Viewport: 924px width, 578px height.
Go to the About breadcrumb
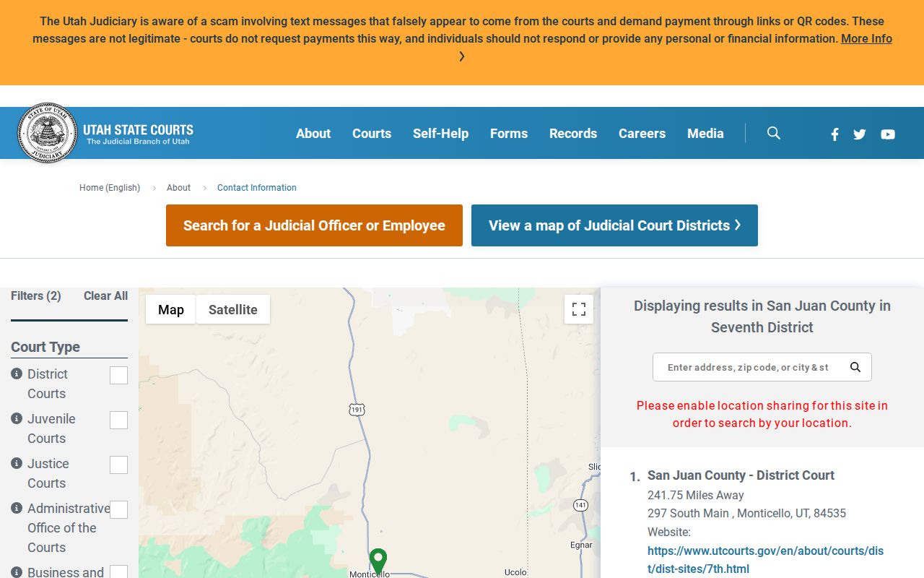point(178,187)
